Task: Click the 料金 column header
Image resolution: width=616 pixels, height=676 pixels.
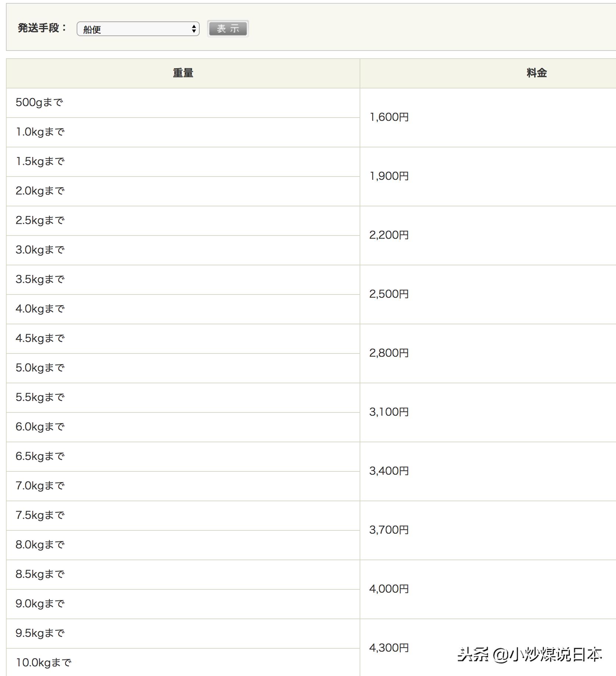Action: coord(536,73)
